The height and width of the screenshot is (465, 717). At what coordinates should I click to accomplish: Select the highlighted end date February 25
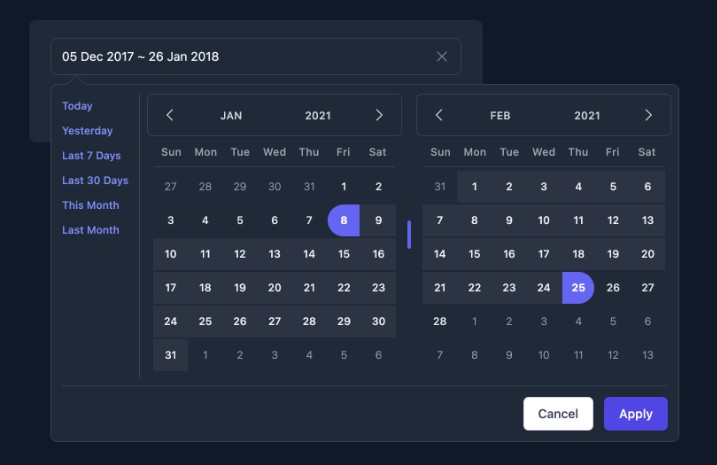578,288
